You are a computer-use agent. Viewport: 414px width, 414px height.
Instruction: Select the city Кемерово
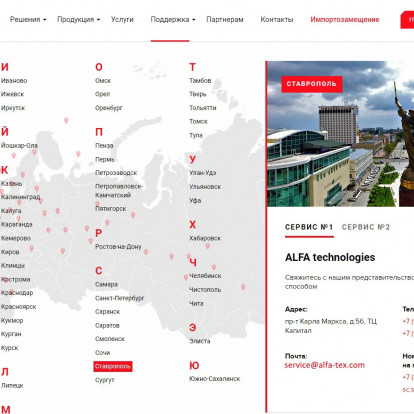click(x=16, y=238)
